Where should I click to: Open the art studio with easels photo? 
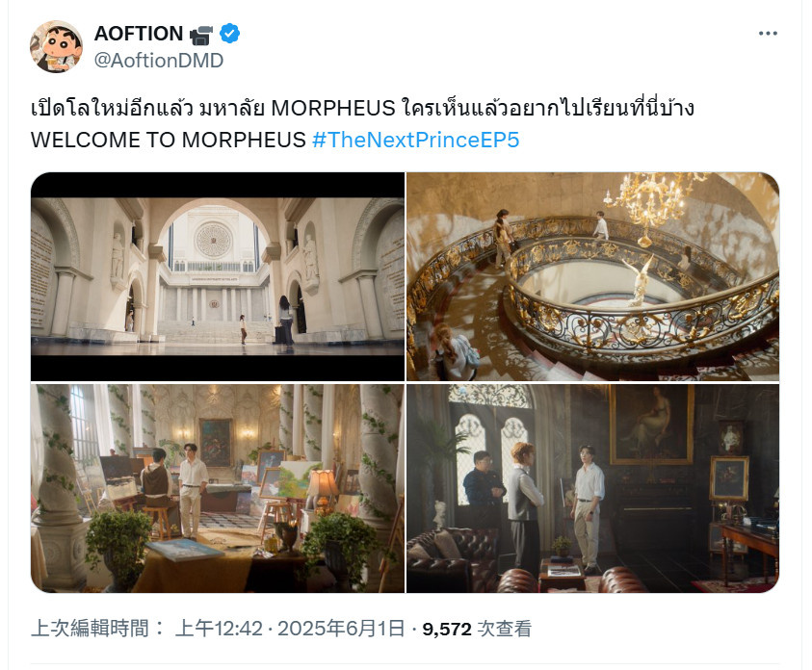(218, 488)
